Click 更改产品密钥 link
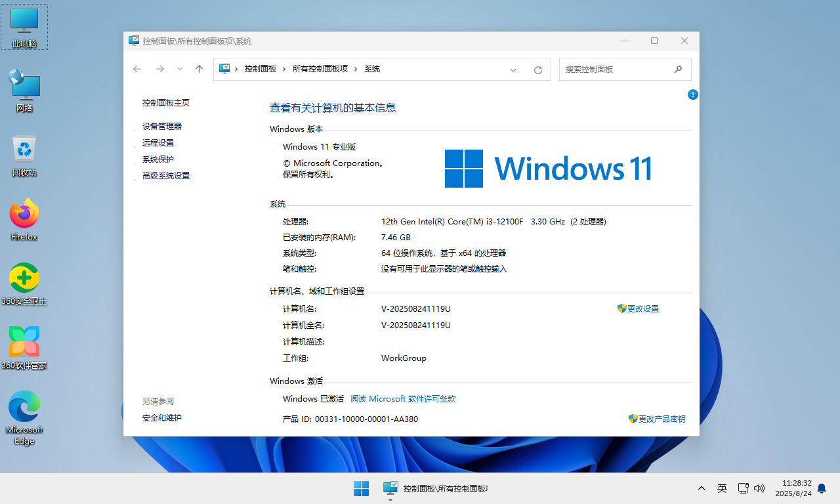The width and height of the screenshot is (840, 504). (x=661, y=419)
